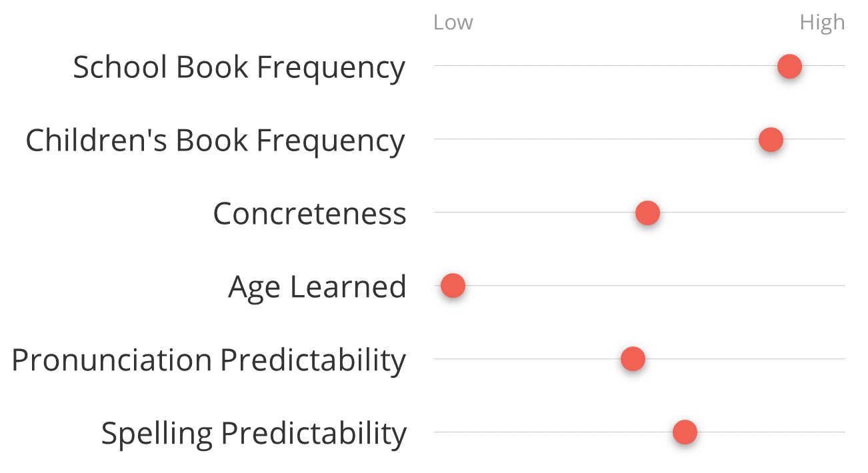Image resolution: width=868 pixels, height=473 pixels.
Task: Click the Children's Book Frequency red dot
Action: [771, 139]
